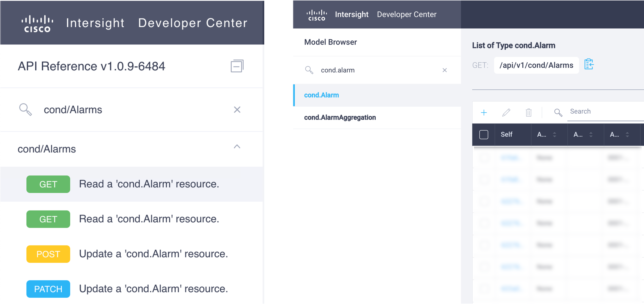The image size is (644, 304).
Task: Click the Cisco logo in the left header
Action: [x=37, y=23]
